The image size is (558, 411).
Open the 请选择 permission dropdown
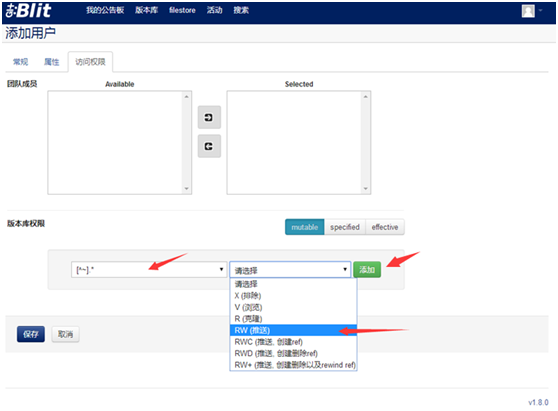[x=290, y=270]
